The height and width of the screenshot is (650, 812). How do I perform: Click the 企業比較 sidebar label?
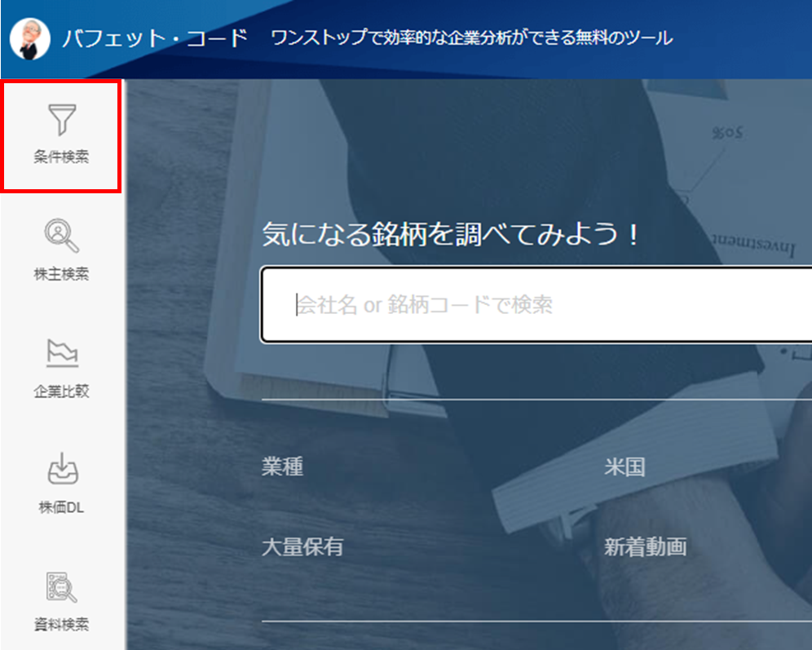[x=62, y=391]
